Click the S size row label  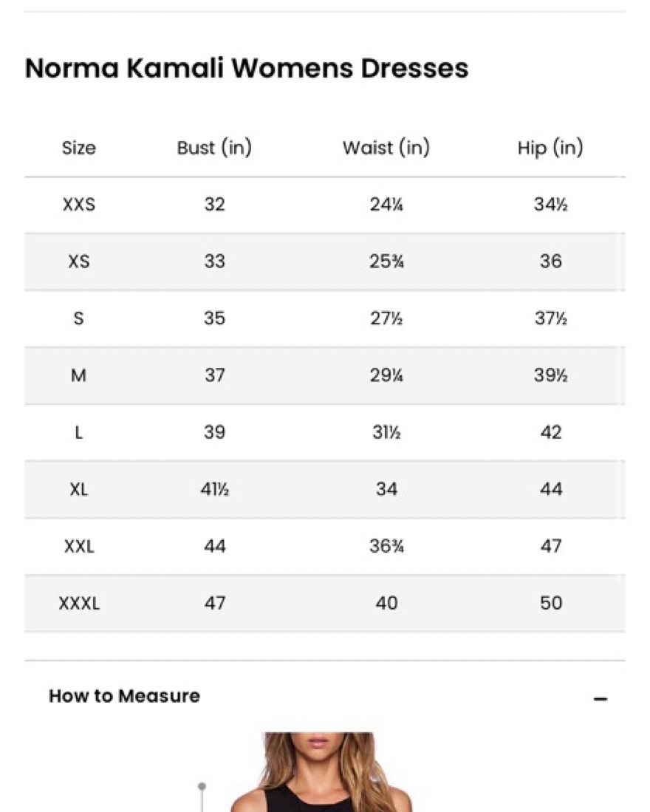click(78, 318)
